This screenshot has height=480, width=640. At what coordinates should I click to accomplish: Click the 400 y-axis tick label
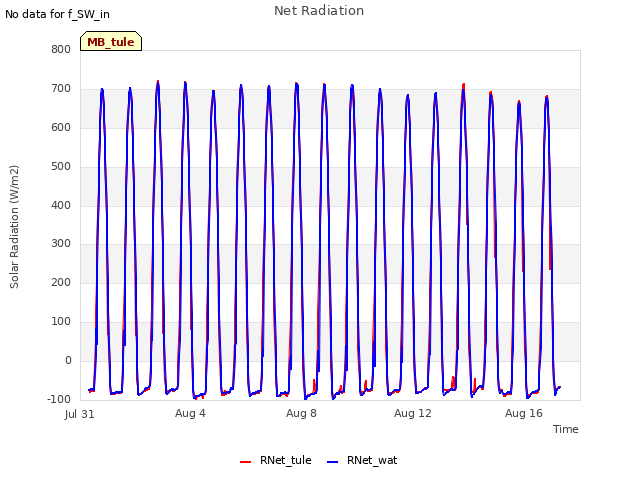61,205
